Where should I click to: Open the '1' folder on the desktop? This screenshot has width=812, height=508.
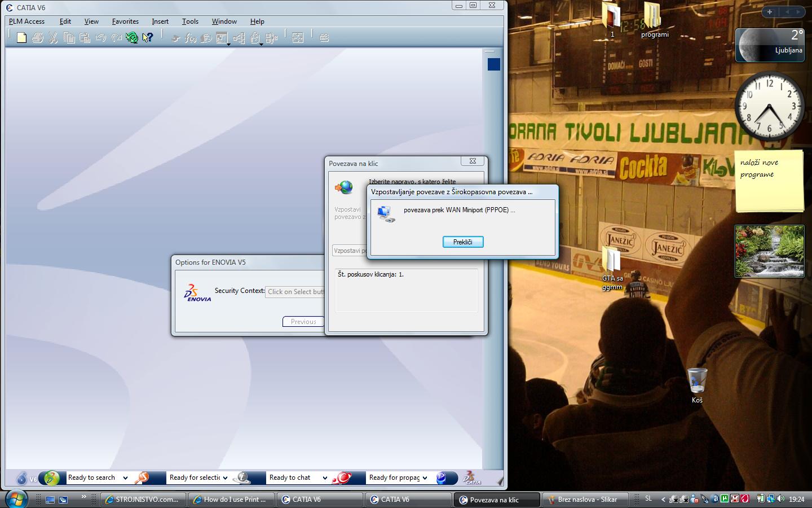click(611, 20)
